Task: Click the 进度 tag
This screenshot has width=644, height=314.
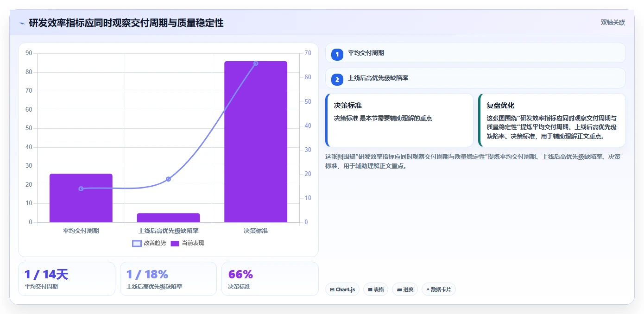Action: point(405,289)
